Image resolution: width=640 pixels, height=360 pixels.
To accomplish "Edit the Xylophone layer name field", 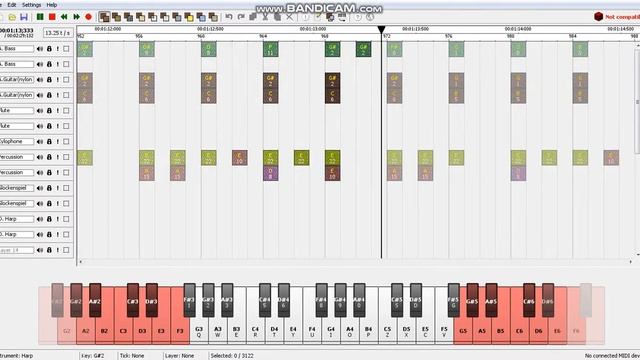I will click(x=16, y=142).
